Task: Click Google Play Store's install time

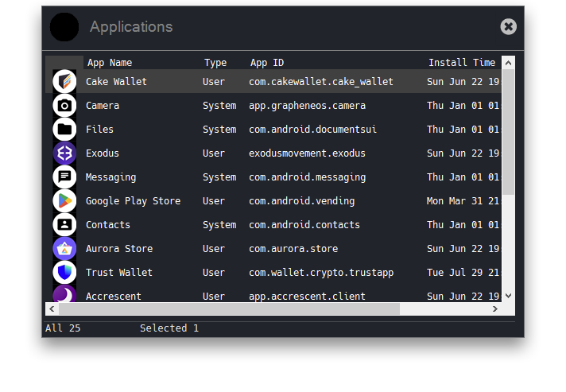Action: pos(463,200)
